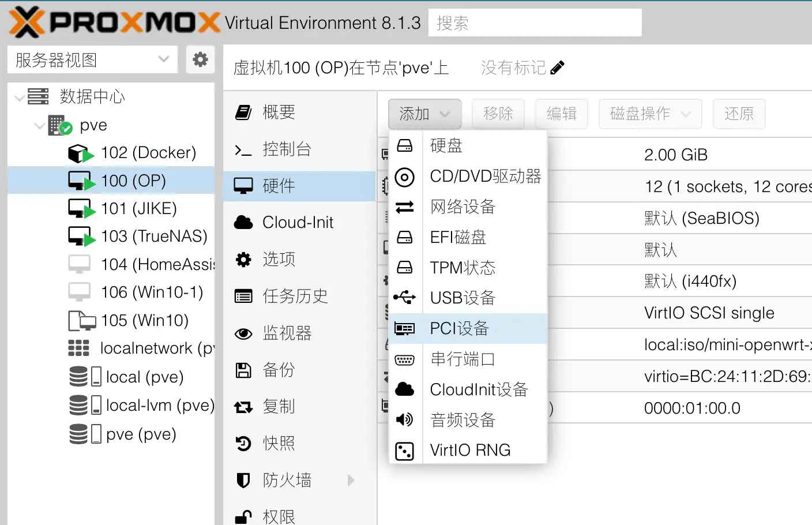Open the 控制台 console tab
This screenshot has height=525, width=812.
pos(299,149)
